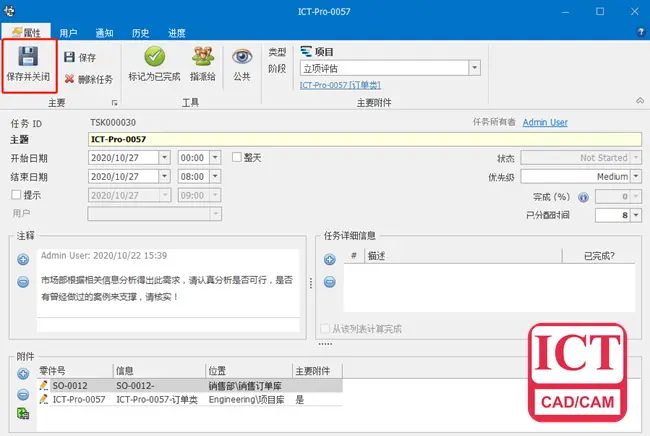Open the 阶段 dropdown showing 立项评估
This screenshot has width=650, height=436.
475,68
